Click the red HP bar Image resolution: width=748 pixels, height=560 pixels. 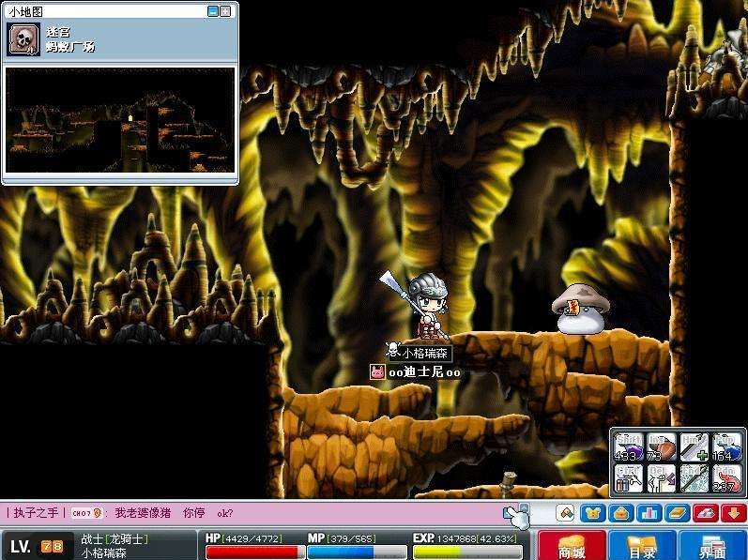[255, 552]
